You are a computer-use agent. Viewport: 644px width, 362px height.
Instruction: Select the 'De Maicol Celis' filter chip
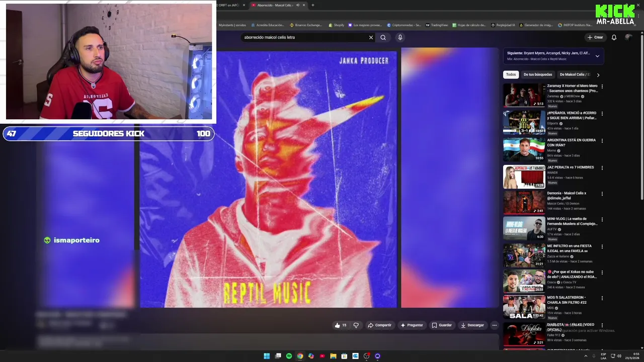pos(575,74)
